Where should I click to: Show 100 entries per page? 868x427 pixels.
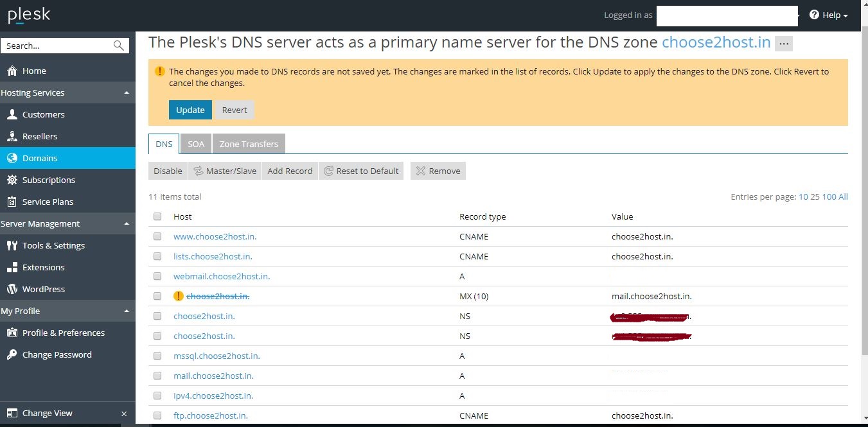coord(829,196)
